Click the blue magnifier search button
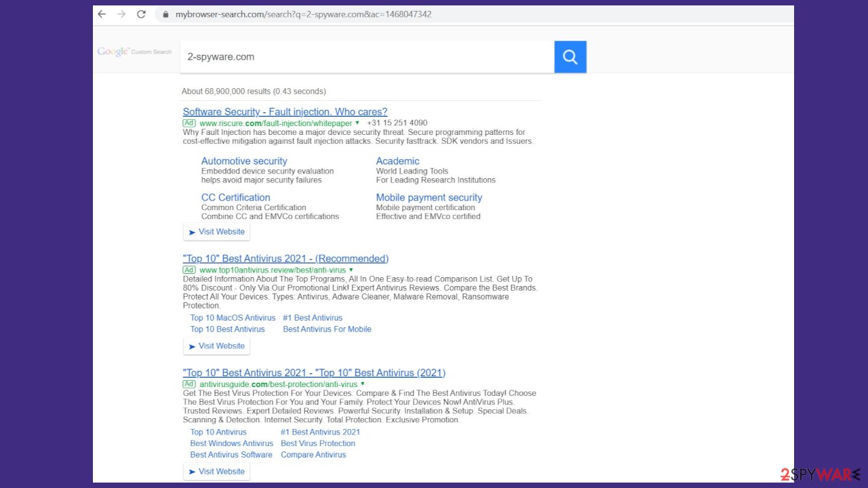868x488 pixels. [x=570, y=57]
